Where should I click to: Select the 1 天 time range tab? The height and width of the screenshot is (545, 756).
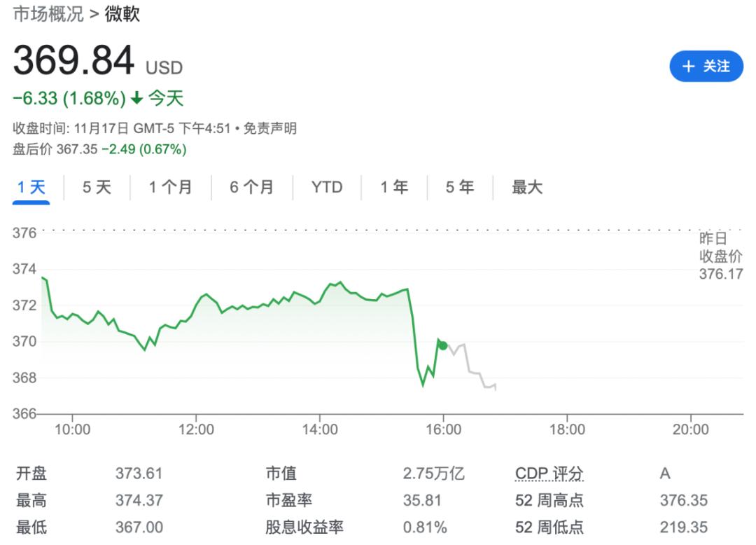point(31,187)
